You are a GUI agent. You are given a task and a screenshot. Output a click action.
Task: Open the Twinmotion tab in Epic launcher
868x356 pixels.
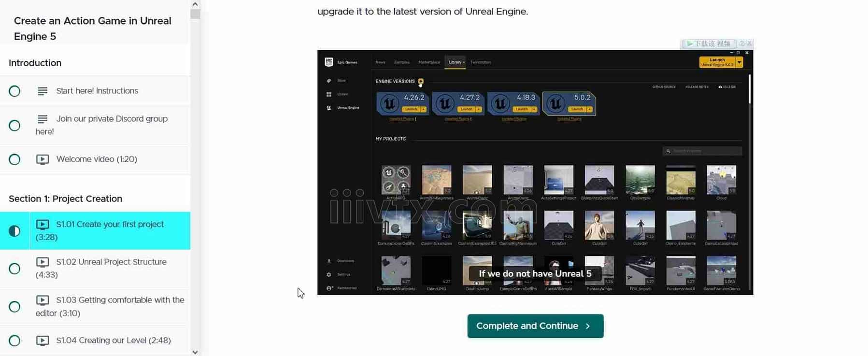tap(481, 62)
